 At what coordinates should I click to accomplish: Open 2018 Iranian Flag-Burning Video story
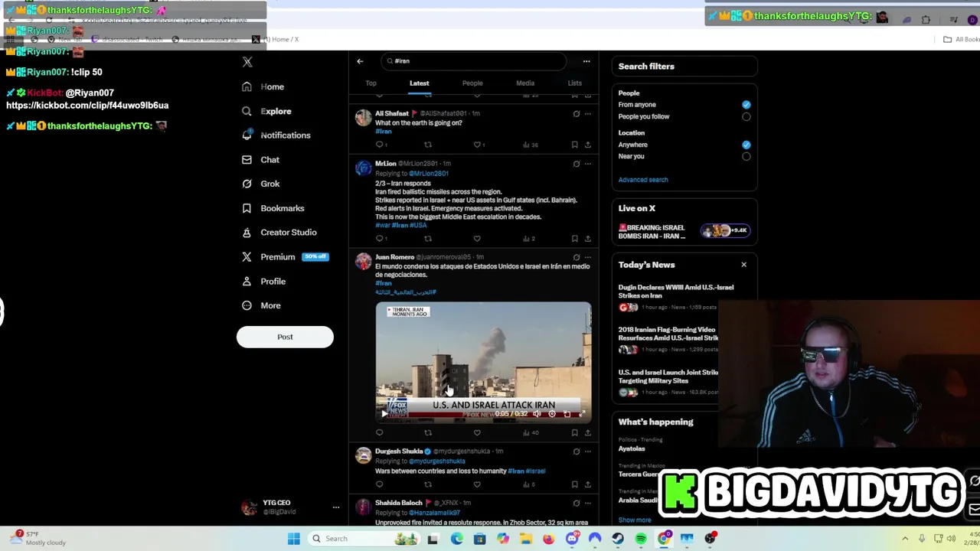[668, 334]
